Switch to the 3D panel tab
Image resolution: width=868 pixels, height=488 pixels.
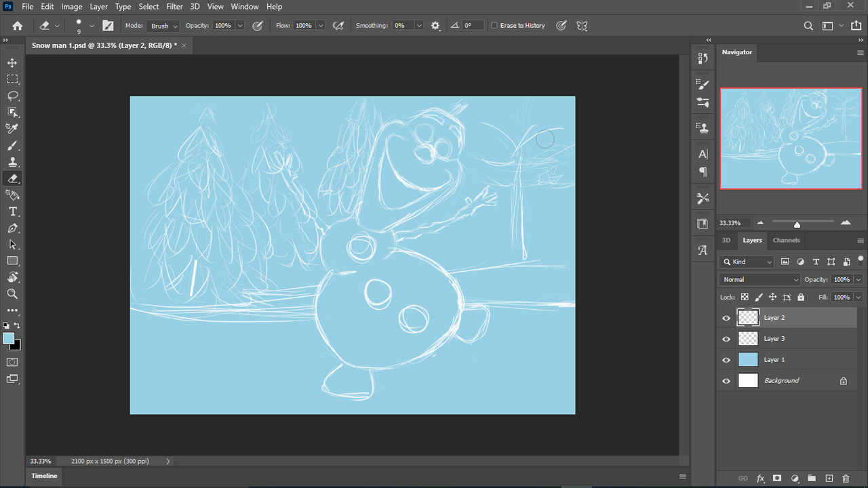(x=726, y=240)
